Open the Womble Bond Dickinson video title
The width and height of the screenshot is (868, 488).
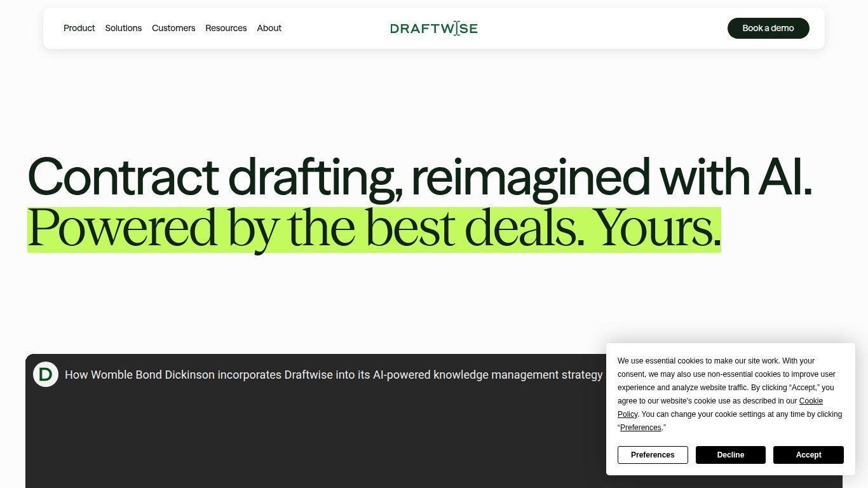pyautogui.click(x=333, y=375)
